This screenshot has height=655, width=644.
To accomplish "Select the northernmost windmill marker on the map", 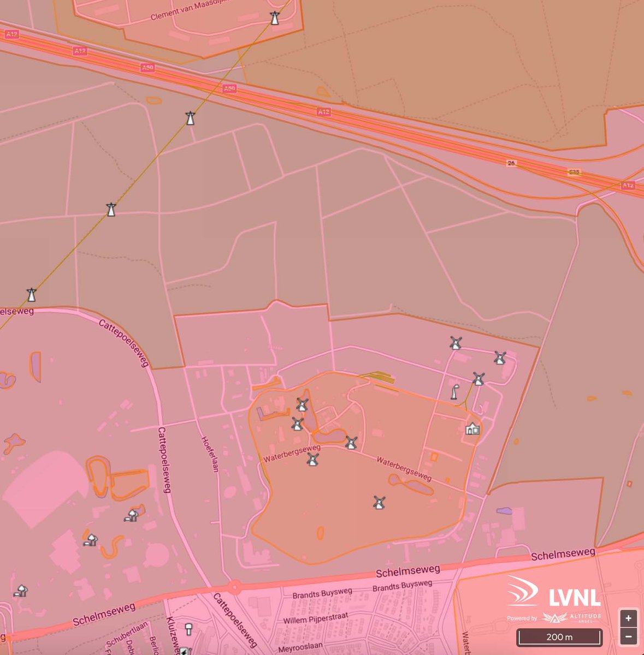I will click(456, 343).
